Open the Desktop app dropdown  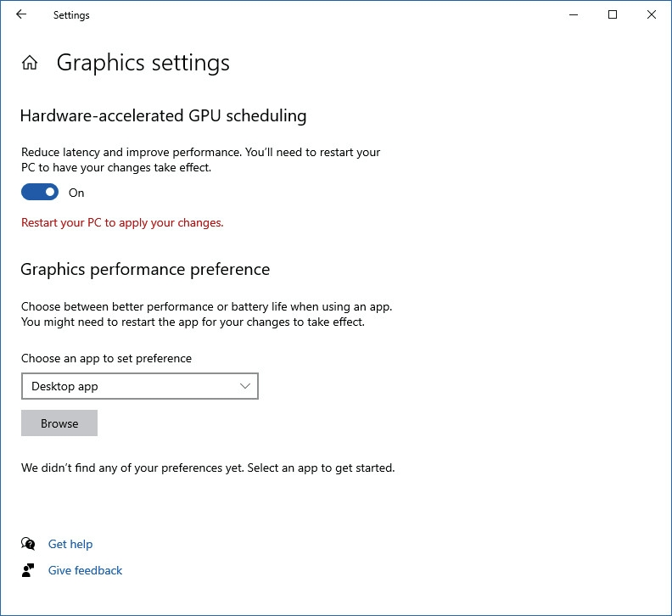click(x=139, y=386)
